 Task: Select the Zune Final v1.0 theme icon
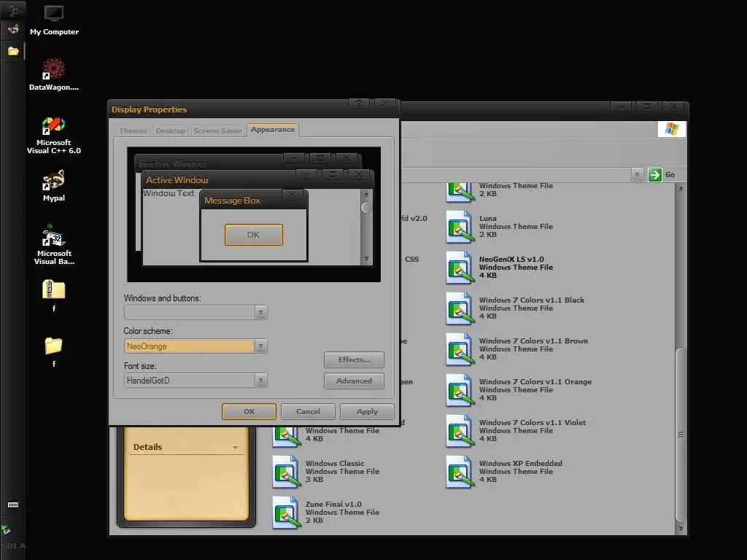286,513
